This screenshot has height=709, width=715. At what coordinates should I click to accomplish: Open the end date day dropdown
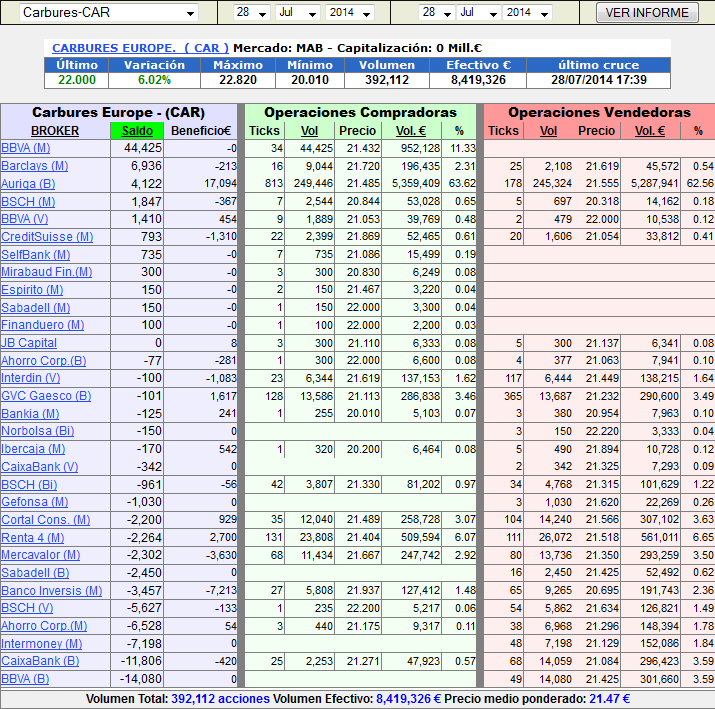[436, 13]
